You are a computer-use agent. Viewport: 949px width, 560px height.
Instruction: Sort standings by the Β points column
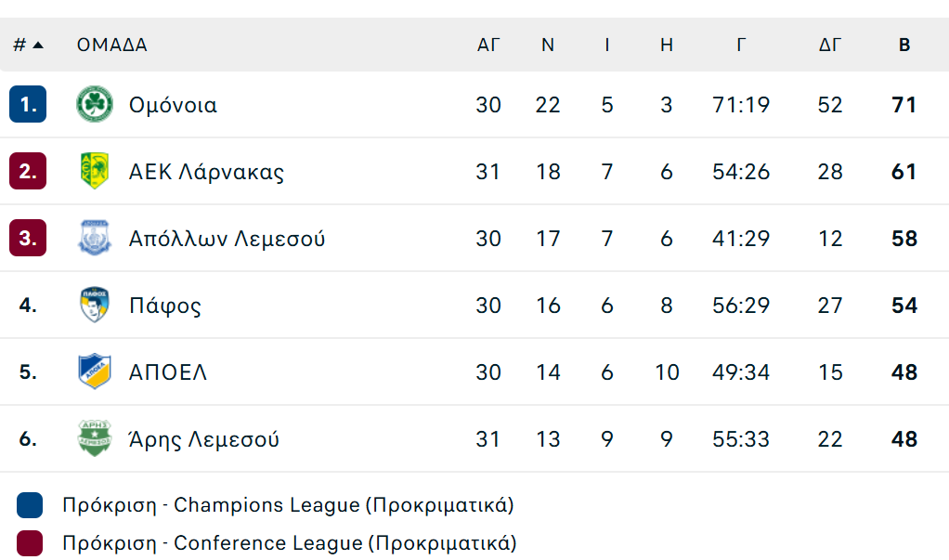click(904, 45)
